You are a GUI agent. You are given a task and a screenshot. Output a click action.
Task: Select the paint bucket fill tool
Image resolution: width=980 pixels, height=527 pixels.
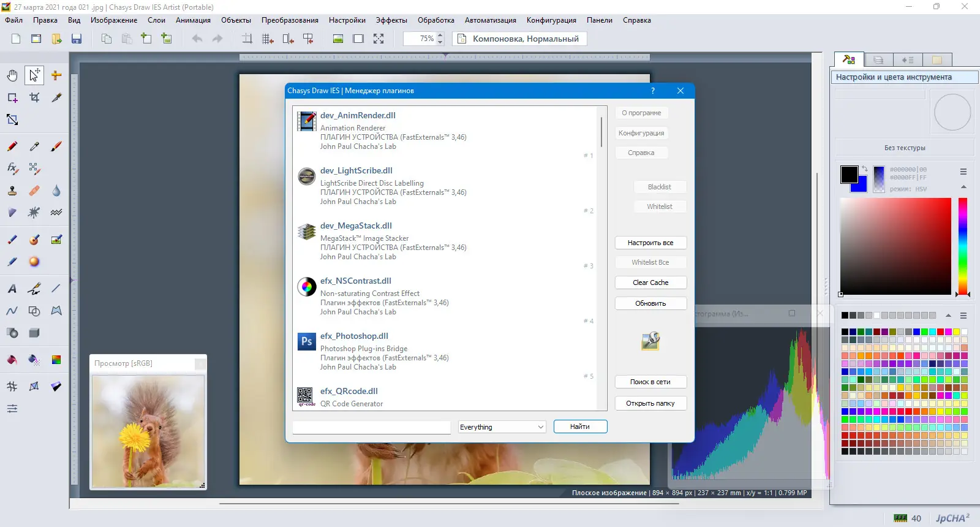(12, 360)
